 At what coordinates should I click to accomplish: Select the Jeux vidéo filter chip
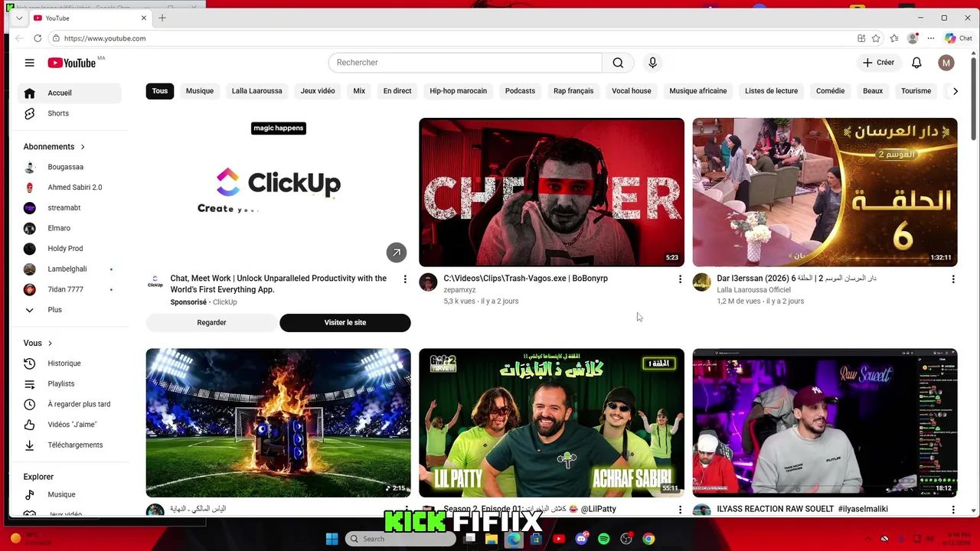pyautogui.click(x=318, y=91)
